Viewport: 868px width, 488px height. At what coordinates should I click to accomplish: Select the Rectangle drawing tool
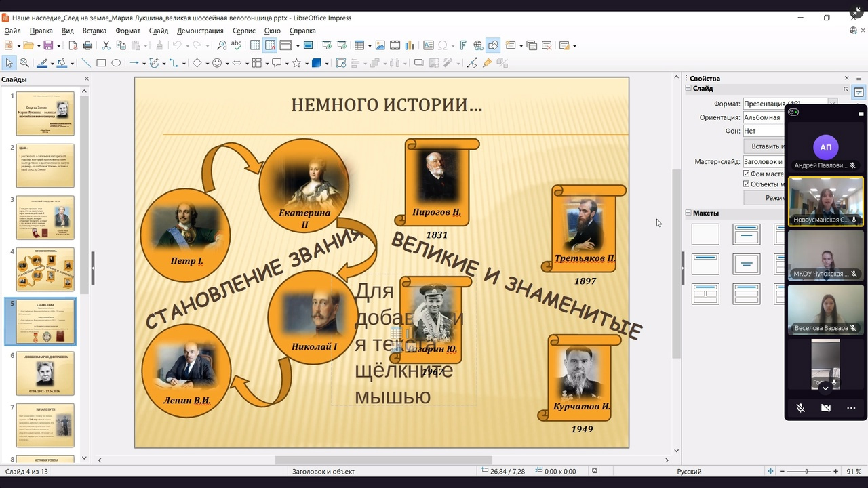pos(101,63)
